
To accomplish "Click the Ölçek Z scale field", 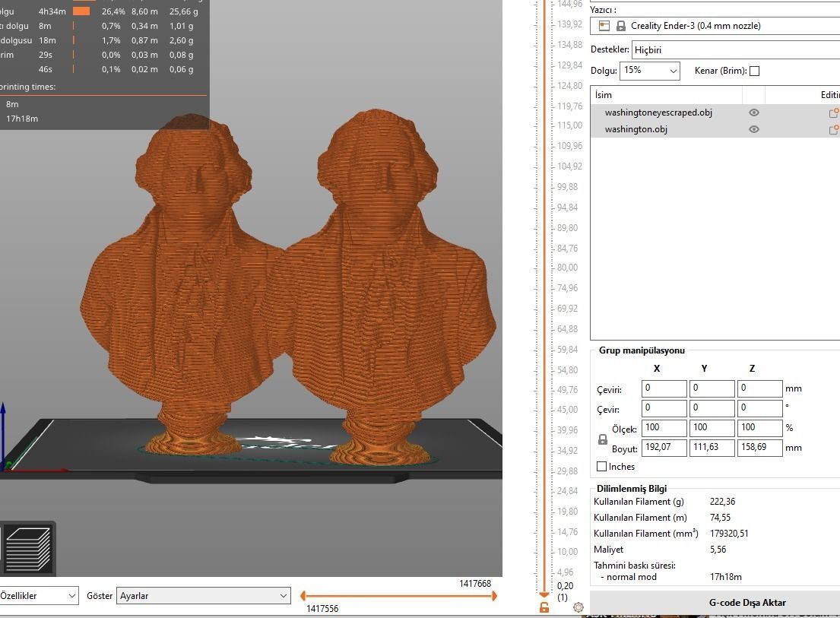I will (x=759, y=427).
